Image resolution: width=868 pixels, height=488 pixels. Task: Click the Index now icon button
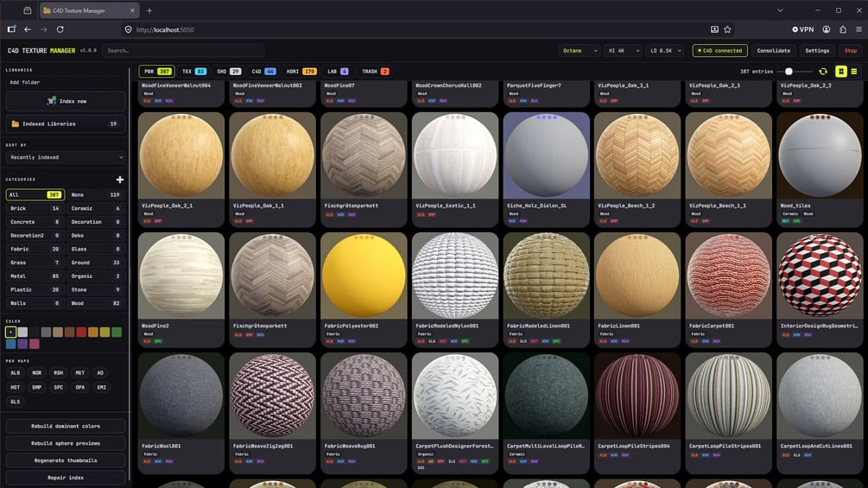click(66, 101)
